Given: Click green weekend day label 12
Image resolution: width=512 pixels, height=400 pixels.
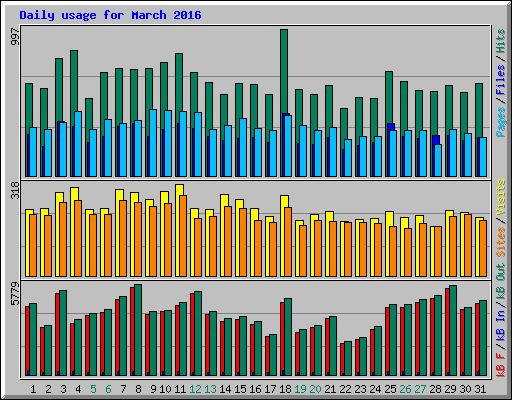Looking at the screenshot, I should coord(195,389).
